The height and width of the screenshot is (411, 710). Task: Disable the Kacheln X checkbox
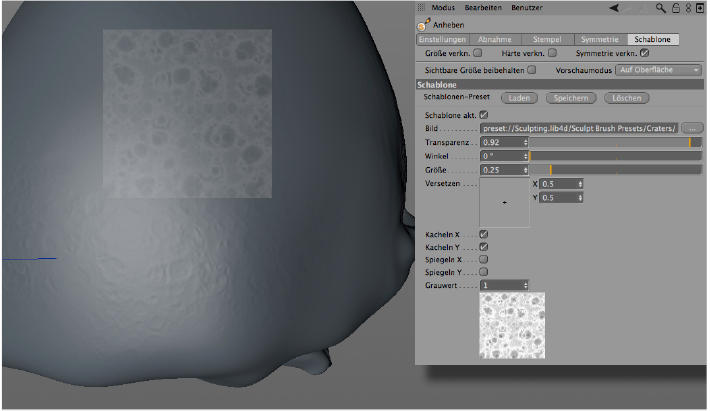pos(484,234)
